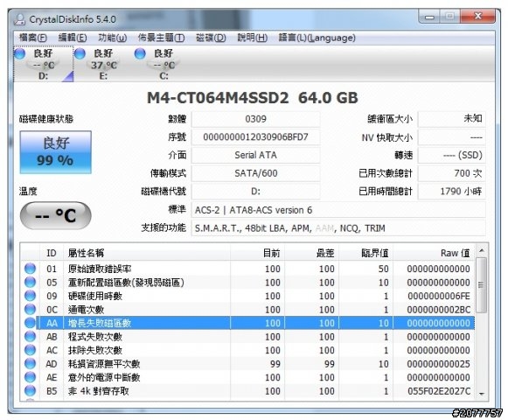Click the 良好 99 % health status button
Viewport: 508px width, 420px height.
(x=56, y=152)
